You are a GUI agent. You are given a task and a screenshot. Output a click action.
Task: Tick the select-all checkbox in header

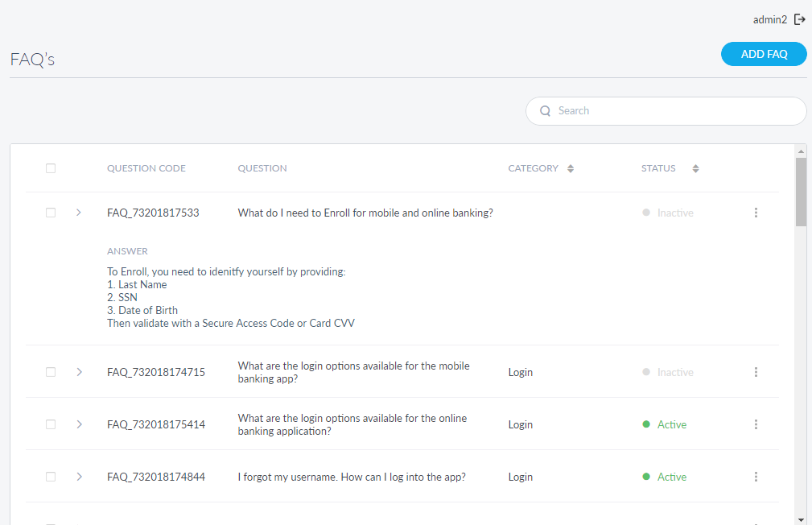click(x=51, y=168)
